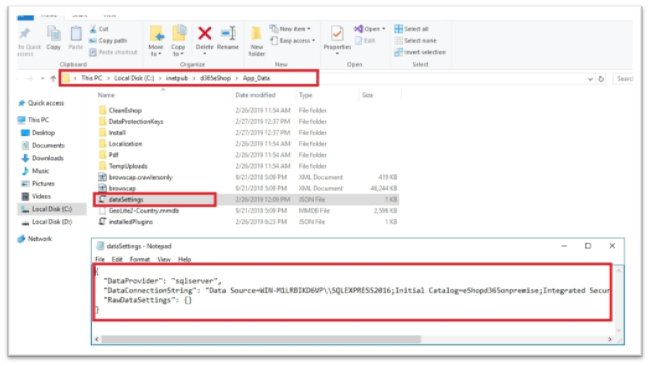Sort files by Date modified column
The height and width of the screenshot is (366, 650).
pyautogui.click(x=255, y=95)
